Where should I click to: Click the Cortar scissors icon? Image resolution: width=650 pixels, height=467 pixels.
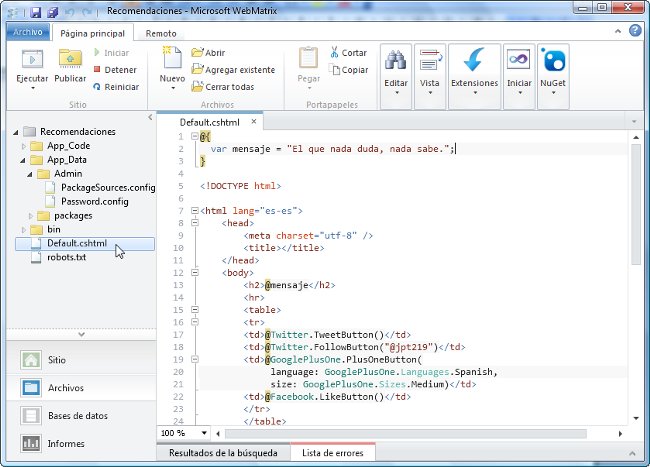coord(333,53)
